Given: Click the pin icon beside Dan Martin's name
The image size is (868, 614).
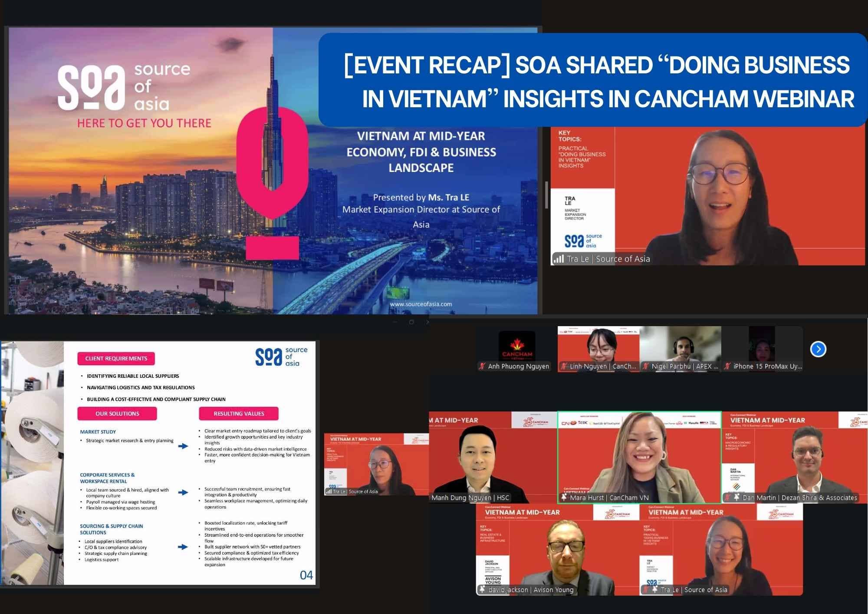Looking at the screenshot, I should point(736,498).
